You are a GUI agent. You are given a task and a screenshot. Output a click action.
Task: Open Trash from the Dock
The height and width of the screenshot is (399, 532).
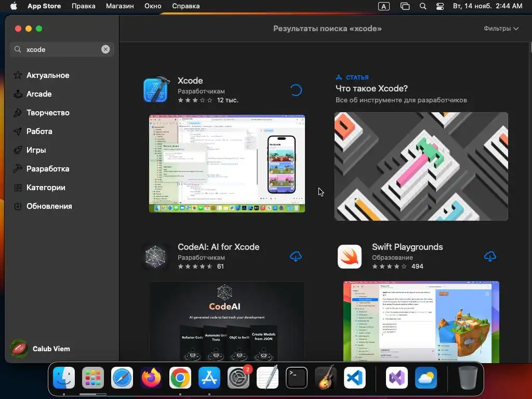(468, 378)
